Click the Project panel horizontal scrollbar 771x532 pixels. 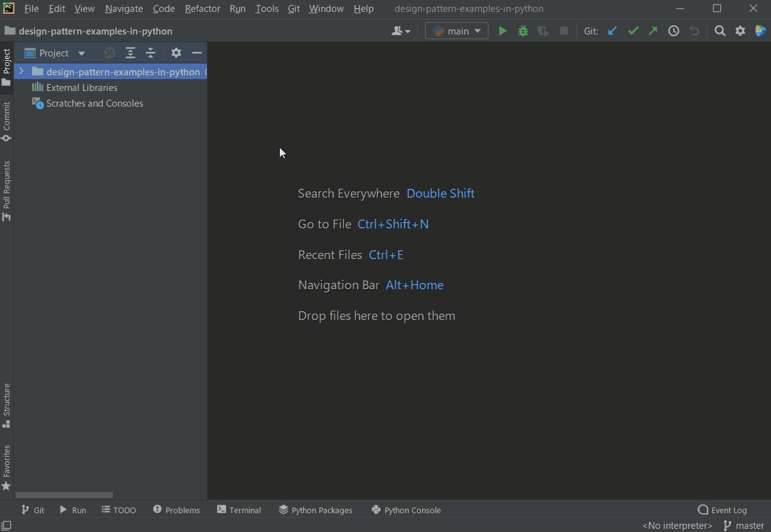tap(64, 495)
